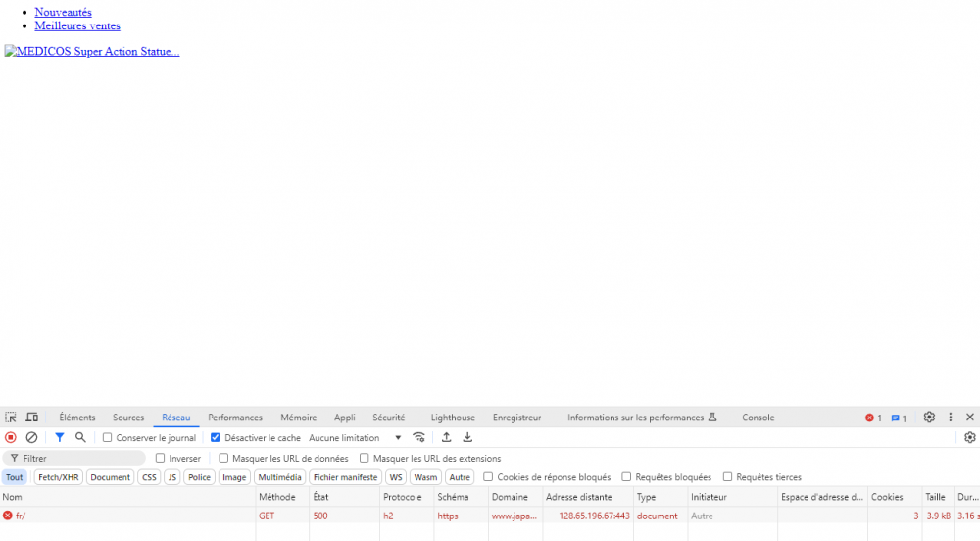The width and height of the screenshot is (980, 541).
Task: Switch to the Éléments tab
Action: coord(77,418)
